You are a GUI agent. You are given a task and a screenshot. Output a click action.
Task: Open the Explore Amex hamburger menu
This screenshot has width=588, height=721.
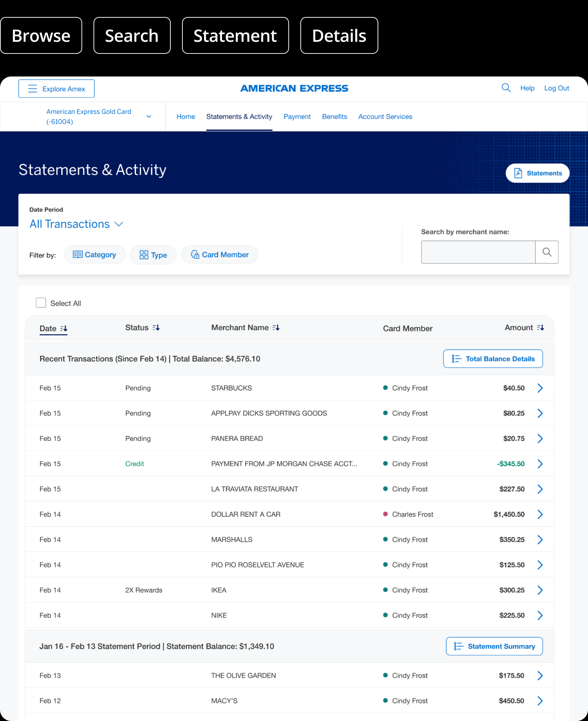(56, 89)
